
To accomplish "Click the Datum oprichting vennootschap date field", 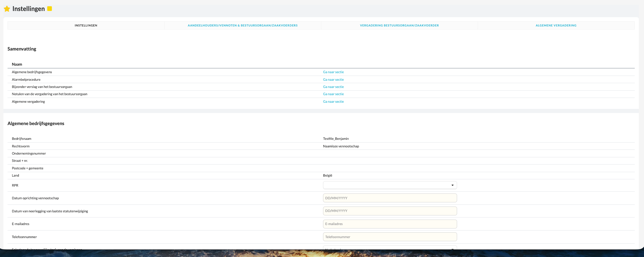I will (390, 198).
